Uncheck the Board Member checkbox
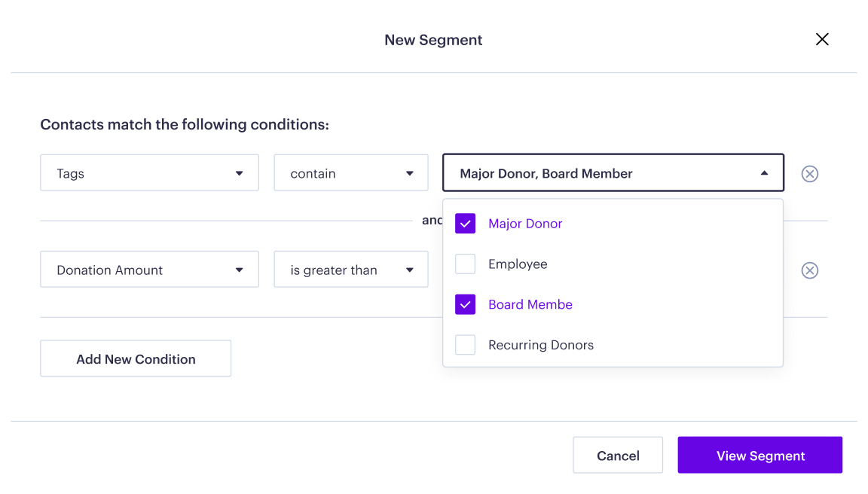Viewport: 868px width, 494px height. 466,305
